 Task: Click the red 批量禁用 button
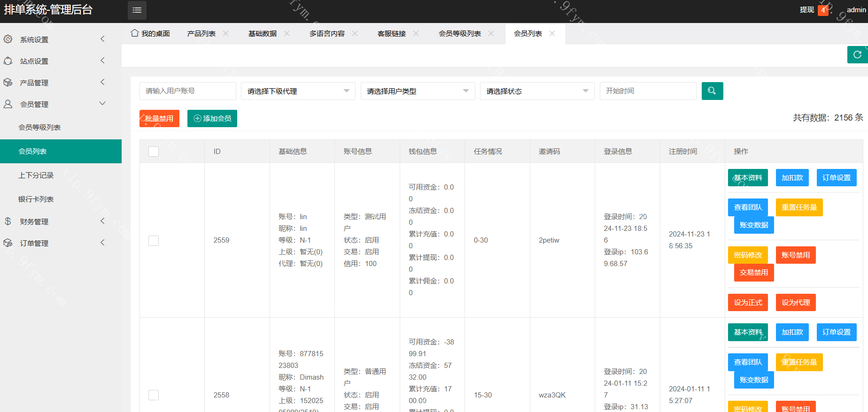click(159, 119)
